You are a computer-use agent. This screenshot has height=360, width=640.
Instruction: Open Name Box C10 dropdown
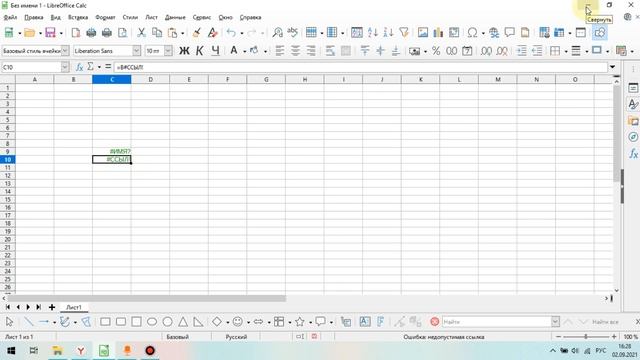pyautogui.click(x=65, y=67)
